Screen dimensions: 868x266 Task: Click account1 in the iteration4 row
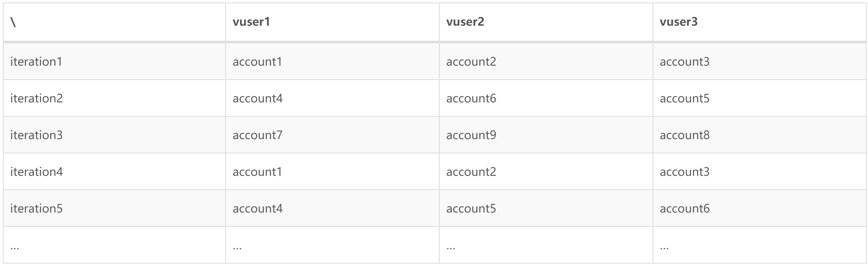tap(257, 172)
